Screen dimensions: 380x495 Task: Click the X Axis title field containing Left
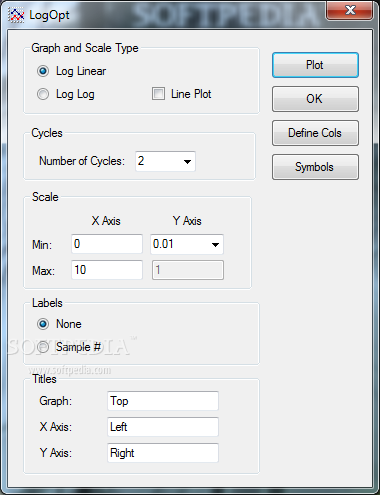coord(163,427)
